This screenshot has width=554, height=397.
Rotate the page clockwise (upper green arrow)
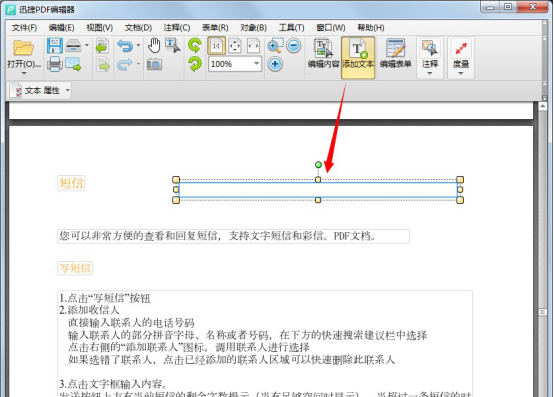pos(195,46)
